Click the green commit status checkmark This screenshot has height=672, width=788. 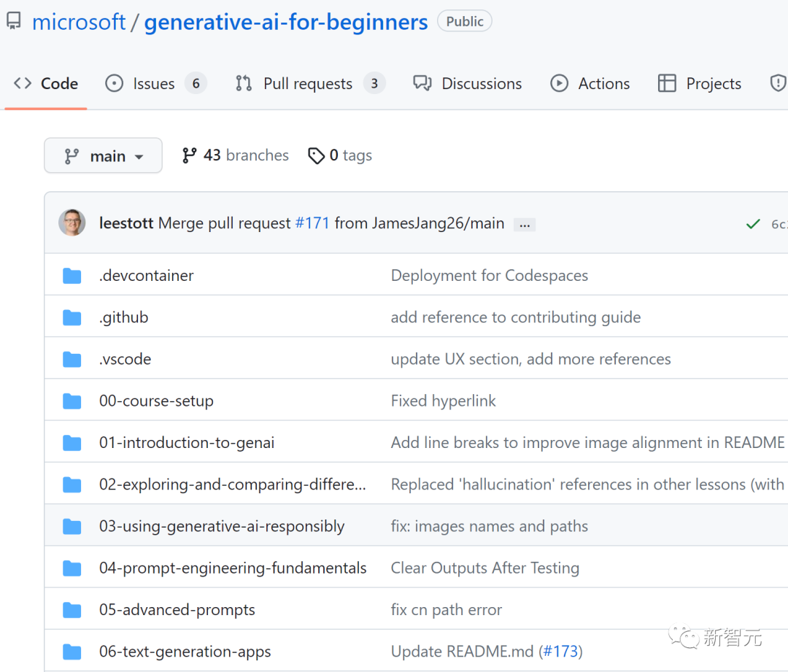point(753,224)
